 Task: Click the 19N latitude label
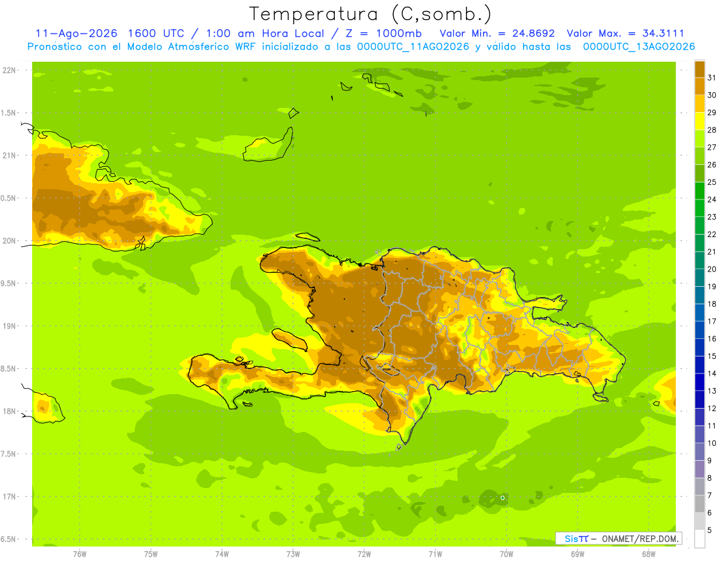[x=9, y=326]
